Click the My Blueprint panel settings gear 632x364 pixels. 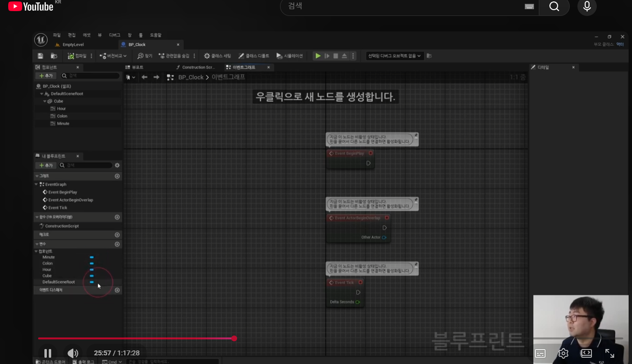(117, 166)
